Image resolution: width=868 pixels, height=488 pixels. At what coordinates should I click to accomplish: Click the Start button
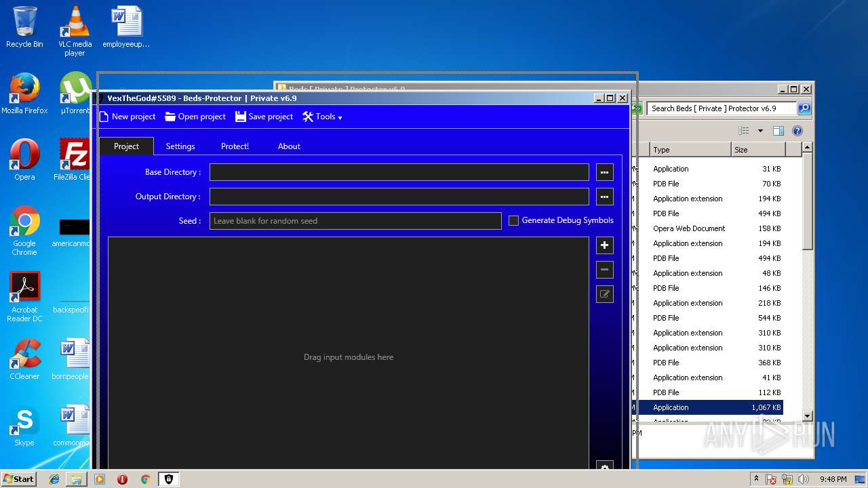pos(19,479)
